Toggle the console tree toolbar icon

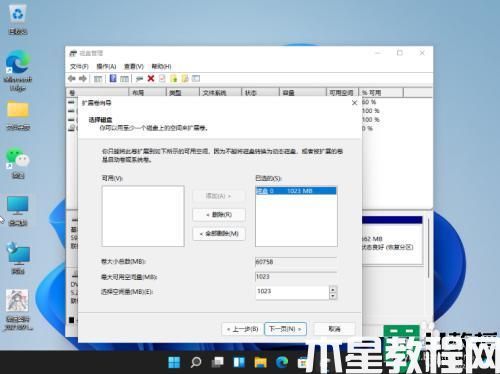[98, 79]
